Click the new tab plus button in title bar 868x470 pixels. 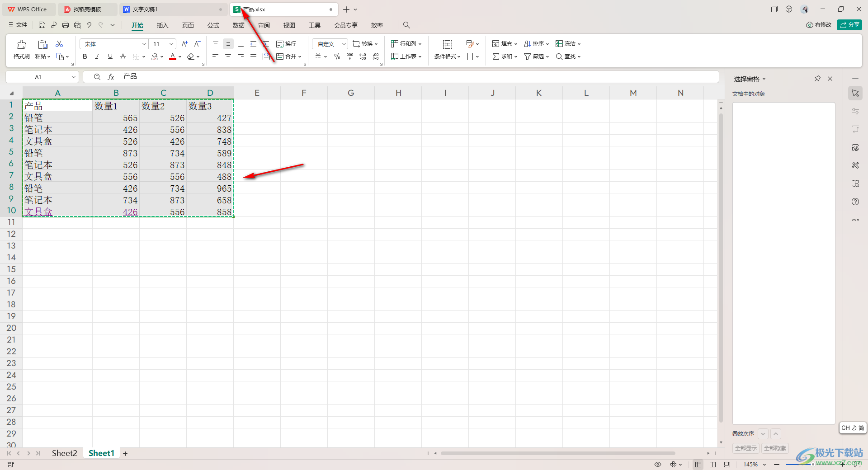[x=346, y=9]
